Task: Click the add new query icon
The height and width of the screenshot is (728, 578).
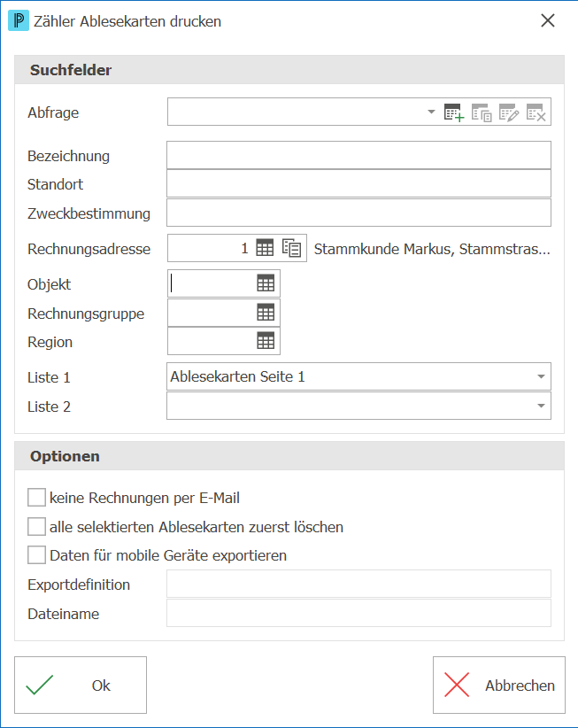Action: point(454,112)
